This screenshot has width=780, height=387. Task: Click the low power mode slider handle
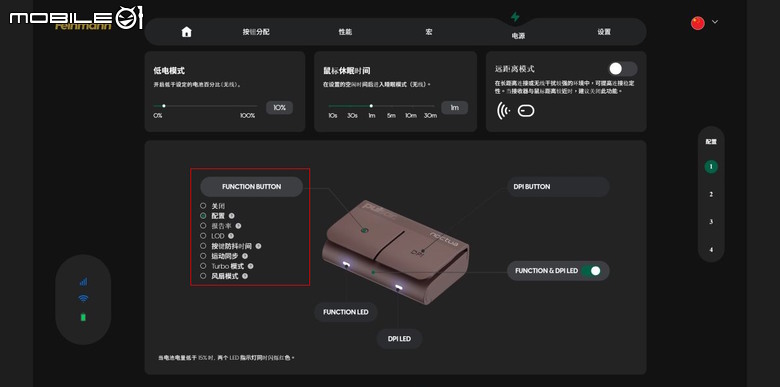(164, 105)
